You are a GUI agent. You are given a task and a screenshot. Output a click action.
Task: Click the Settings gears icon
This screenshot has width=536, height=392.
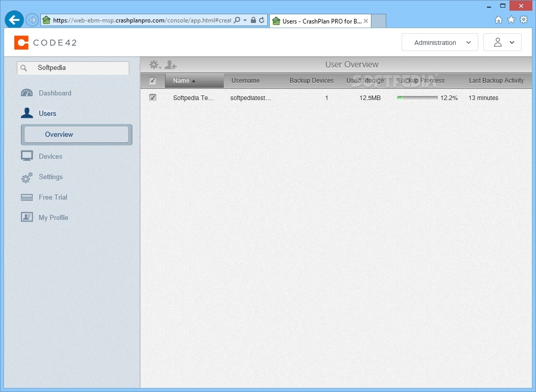click(27, 177)
